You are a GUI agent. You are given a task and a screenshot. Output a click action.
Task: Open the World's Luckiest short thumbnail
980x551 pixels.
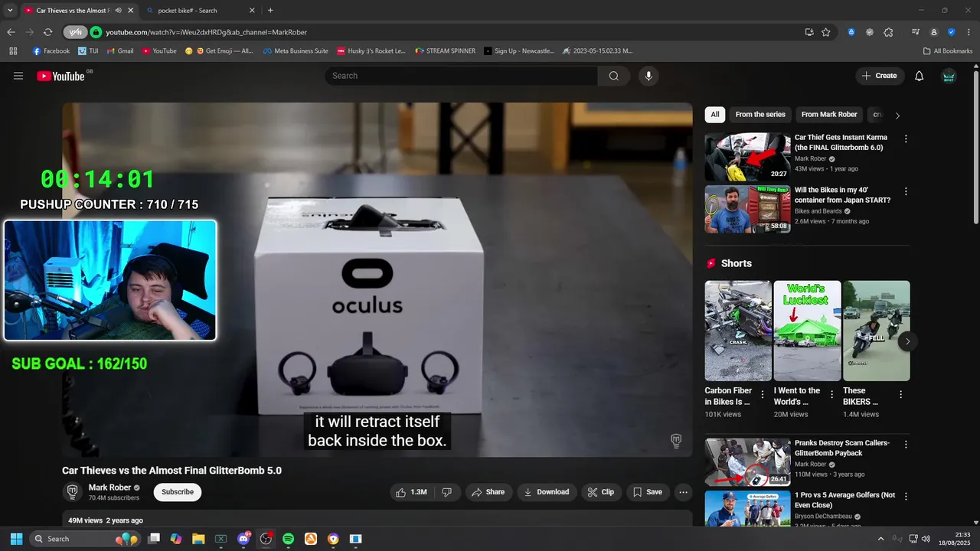[807, 331]
